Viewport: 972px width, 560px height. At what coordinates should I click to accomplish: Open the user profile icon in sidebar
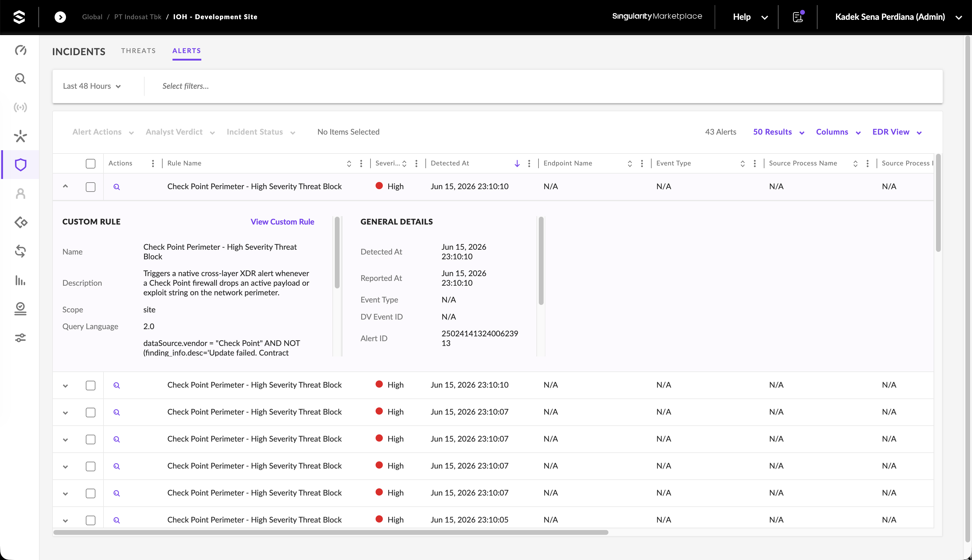(x=20, y=193)
